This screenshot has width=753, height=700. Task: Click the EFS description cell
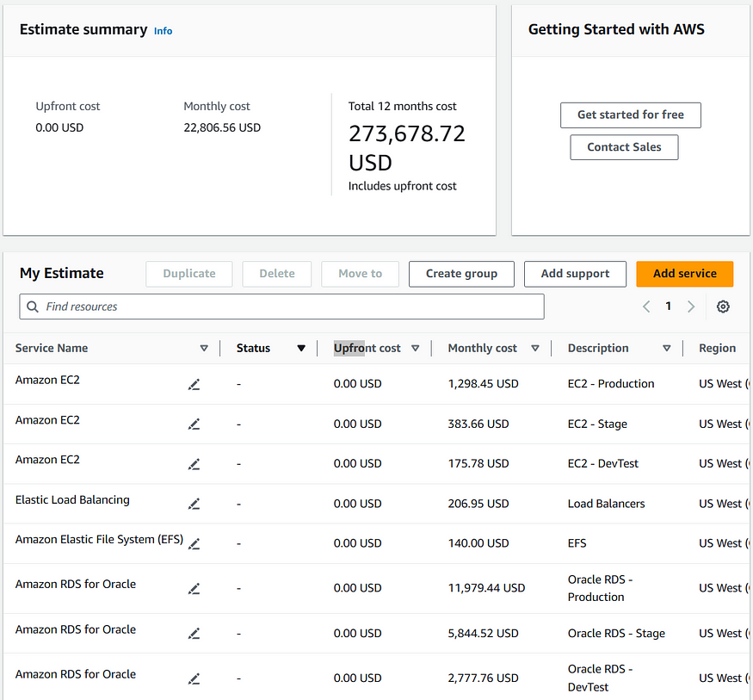[577, 543]
